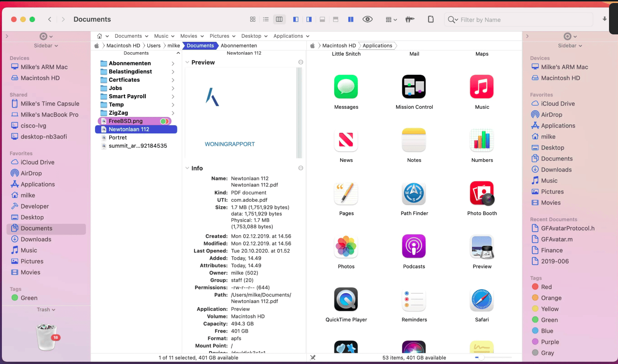Select column view in toolbar
Screen dimensions: 618x364
coord(279,19)
